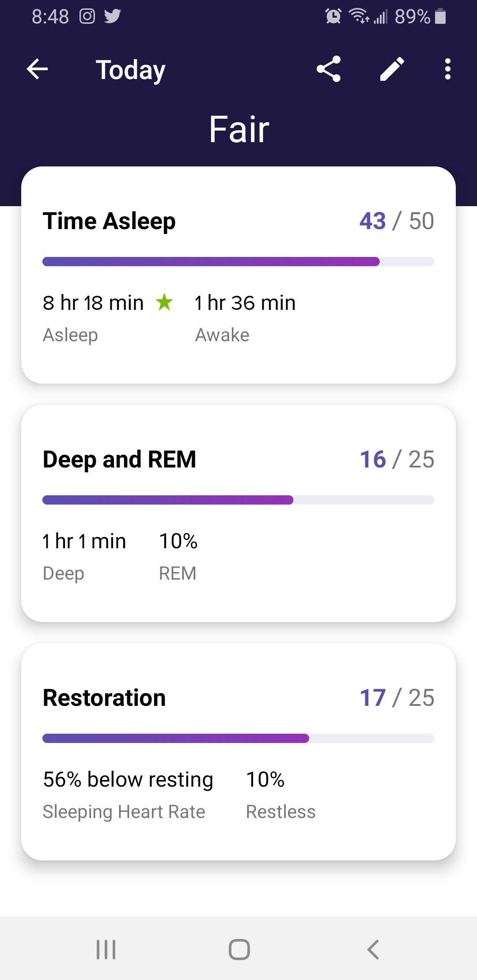Tap the 1 hr 36 min awake value

click(245, 303)
